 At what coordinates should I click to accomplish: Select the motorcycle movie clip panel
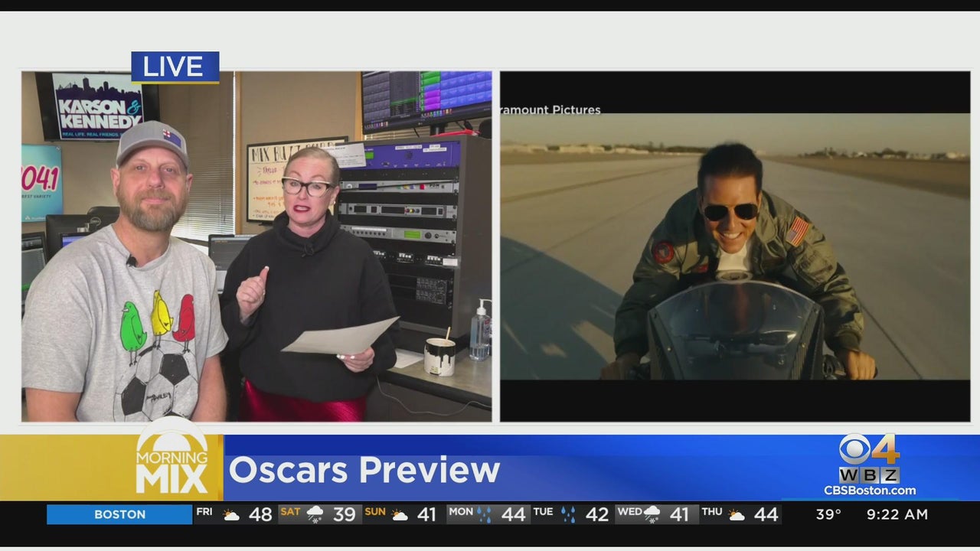tap(735, 246)
